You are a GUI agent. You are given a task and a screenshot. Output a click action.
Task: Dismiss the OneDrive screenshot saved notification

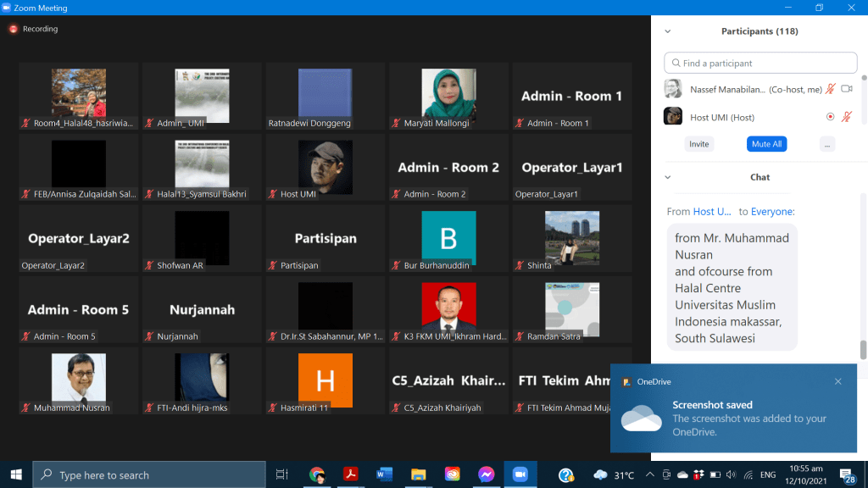837,381
